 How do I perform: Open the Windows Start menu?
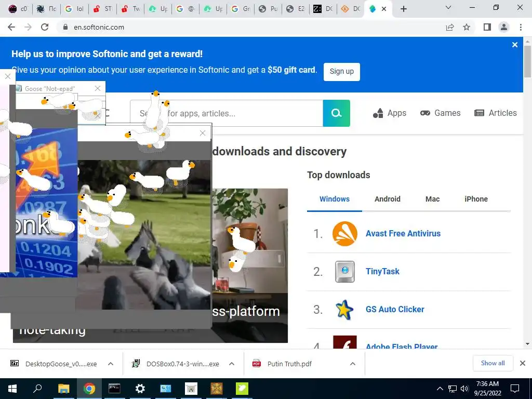click(12, 389)
